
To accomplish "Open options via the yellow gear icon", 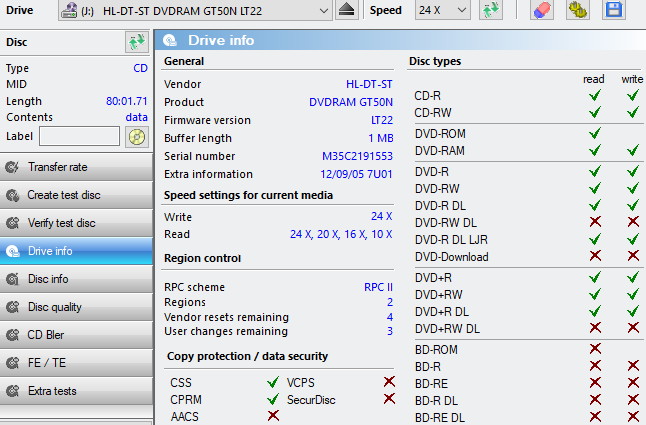I will (577, 10).
